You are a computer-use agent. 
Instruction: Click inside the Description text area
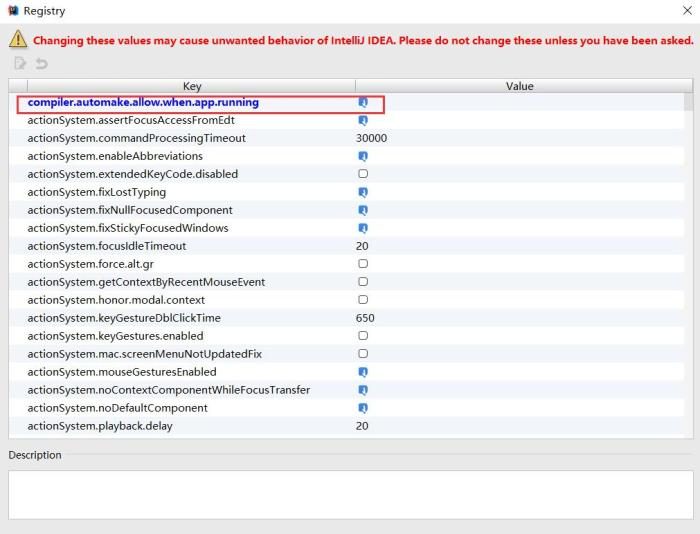pyautogui.click(x=349, y=494)
